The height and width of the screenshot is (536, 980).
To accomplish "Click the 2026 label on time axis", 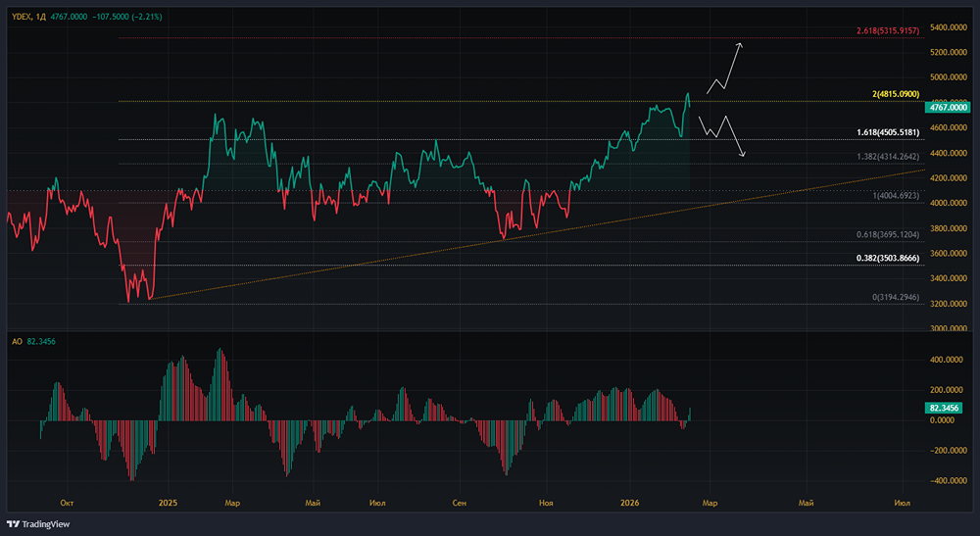I will click(x=631, y=503).
